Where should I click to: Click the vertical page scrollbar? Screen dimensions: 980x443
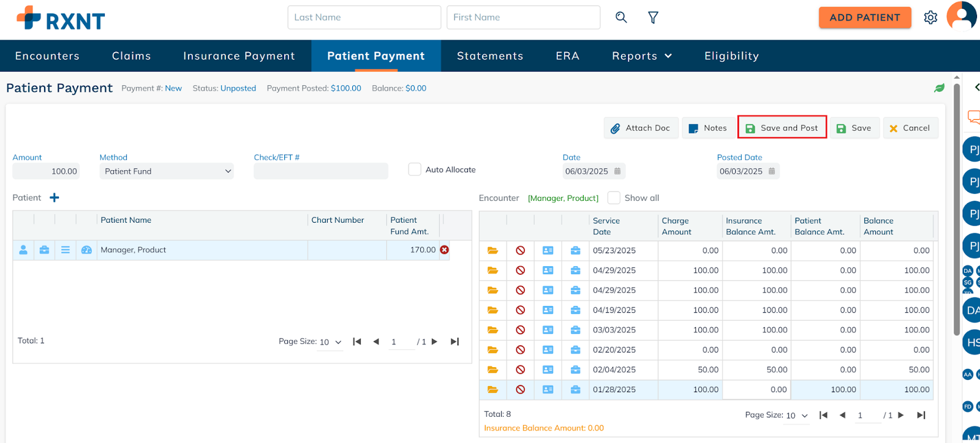click(957, 208)
